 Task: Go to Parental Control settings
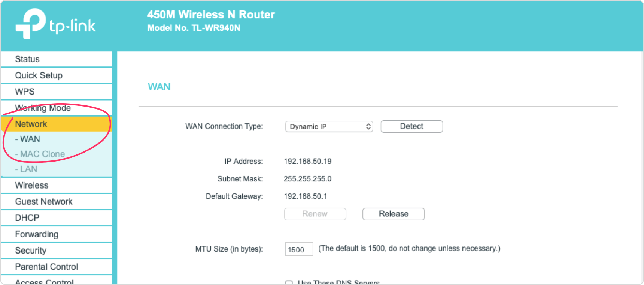tap(56, 267)
